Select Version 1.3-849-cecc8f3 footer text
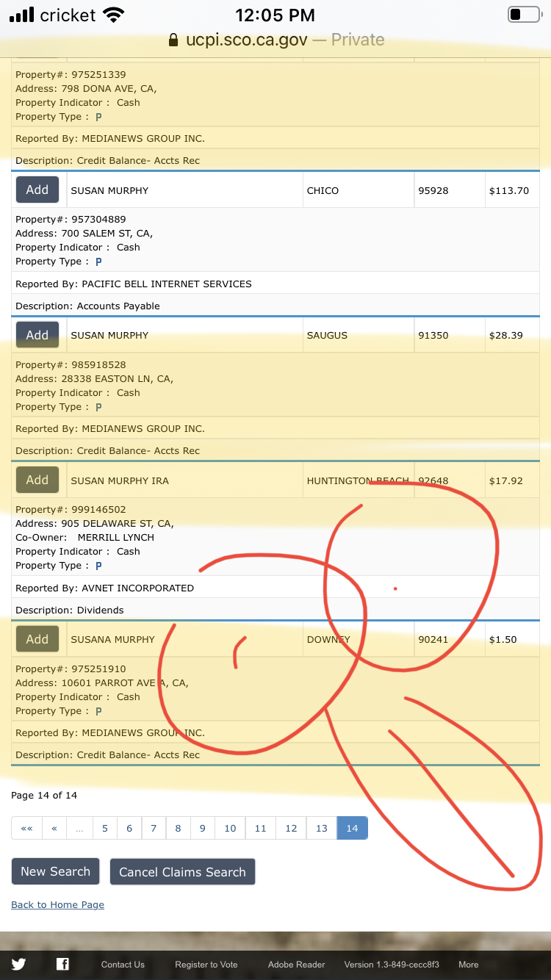The height and width of the screenshot is (980, 551). [392, 965]
